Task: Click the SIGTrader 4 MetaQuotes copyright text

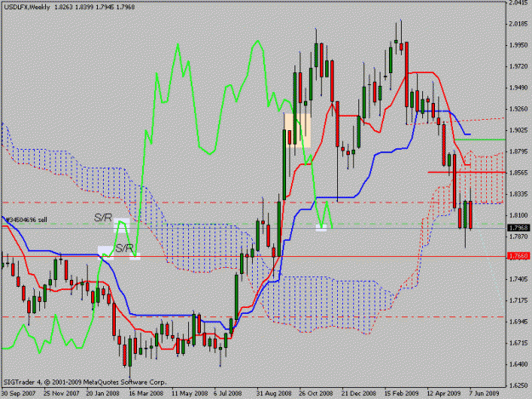Action: 84,382
